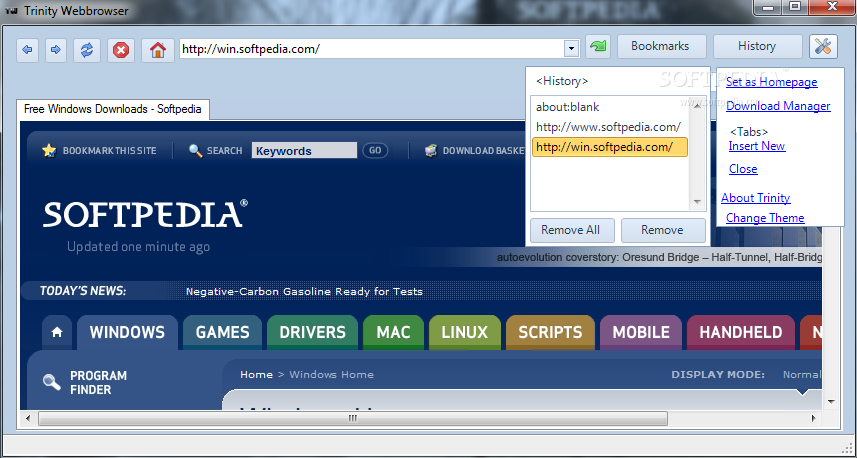Click the GO search button
This screenshot has width=857, height=458.
click(x=375, y=150)
